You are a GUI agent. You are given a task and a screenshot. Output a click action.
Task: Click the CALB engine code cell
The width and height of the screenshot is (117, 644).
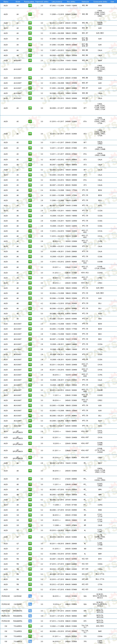pos(100,525)
